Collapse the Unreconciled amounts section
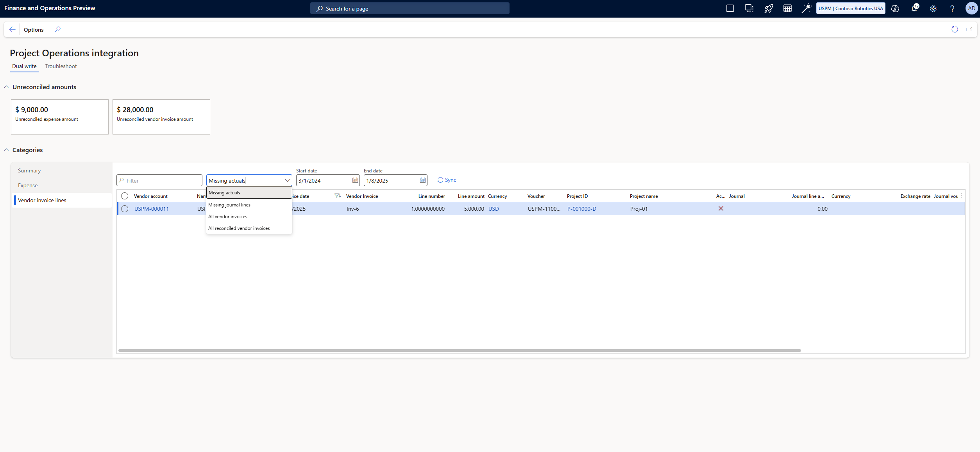 pos(6,87)
